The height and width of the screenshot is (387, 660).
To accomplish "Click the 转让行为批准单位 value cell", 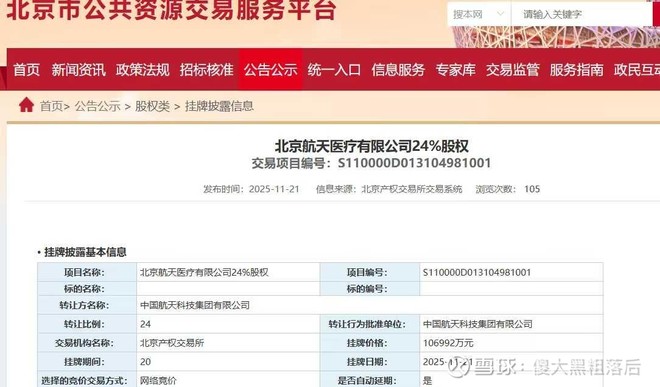I will (x=511, y=324).
